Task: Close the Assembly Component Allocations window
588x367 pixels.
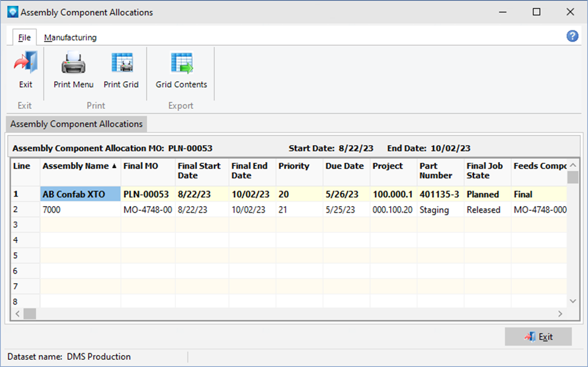Action: click(570, 12)
